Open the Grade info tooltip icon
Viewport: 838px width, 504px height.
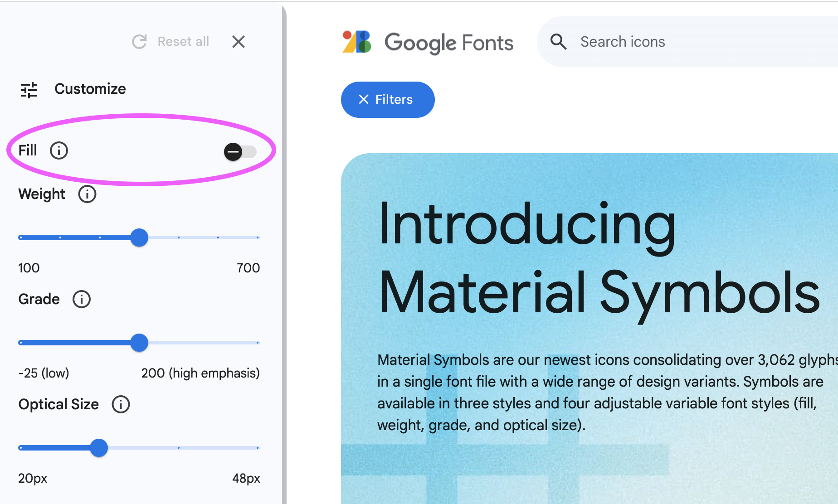81,299
